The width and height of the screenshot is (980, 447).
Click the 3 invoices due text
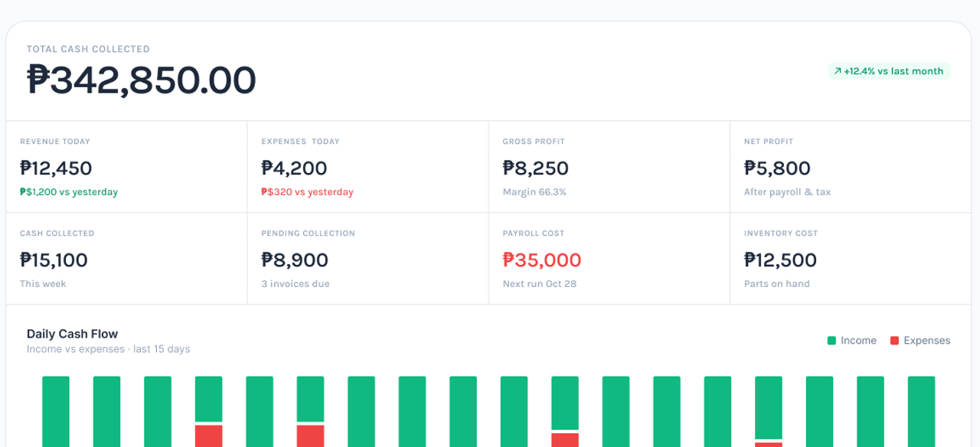pos(296,284)
